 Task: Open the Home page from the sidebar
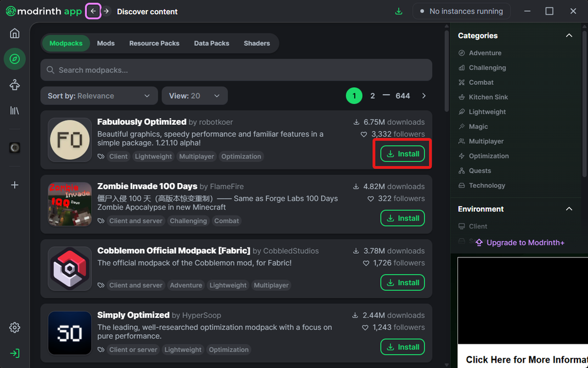tap(14, 33)
